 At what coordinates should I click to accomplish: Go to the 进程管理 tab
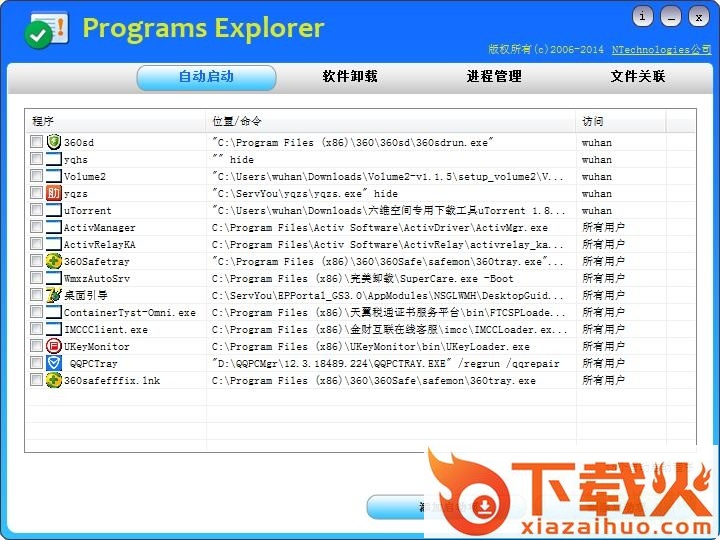[494, 77]
